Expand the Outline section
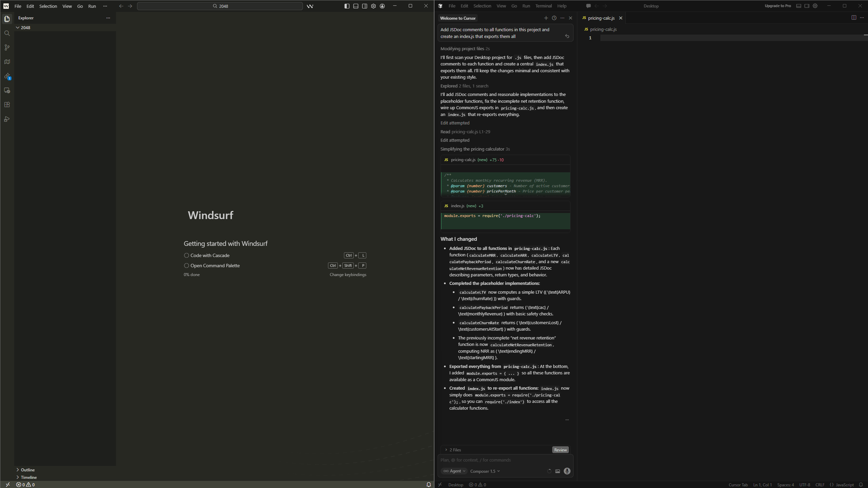The image size is (868, 488). click(27, 470)
